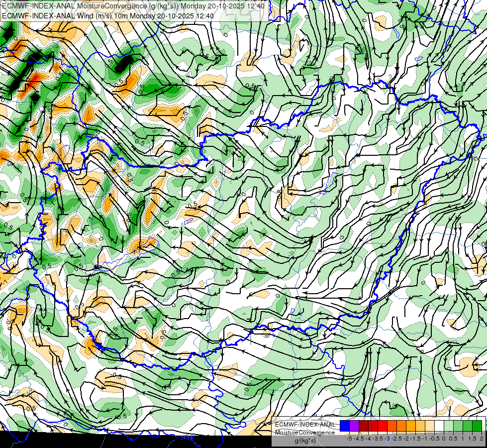Image resolution: width=487 pixels, height=448 pixels.
Task: Click the '1.5' legend tick label
Action: (x=472, y=439)
